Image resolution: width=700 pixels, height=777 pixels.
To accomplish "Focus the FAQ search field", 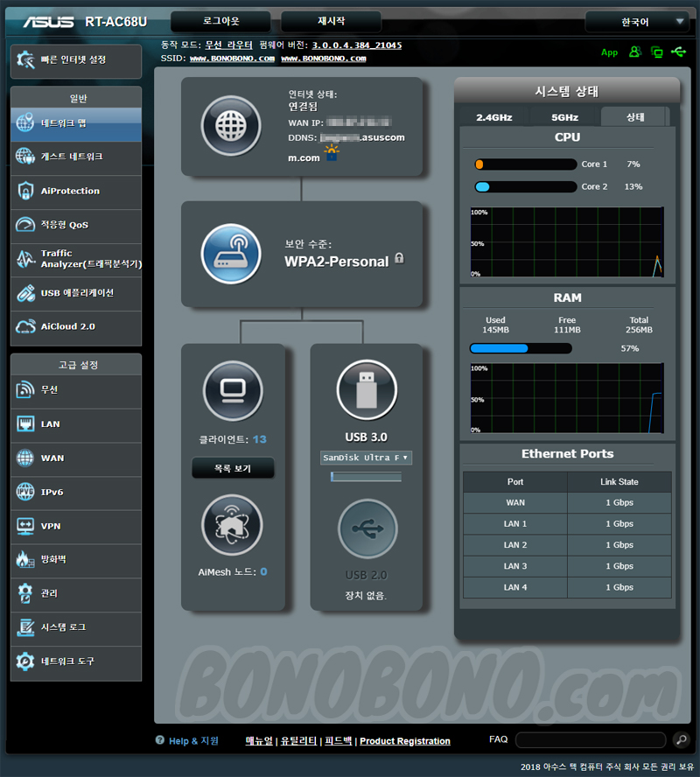I will click(x=591, y=740).
